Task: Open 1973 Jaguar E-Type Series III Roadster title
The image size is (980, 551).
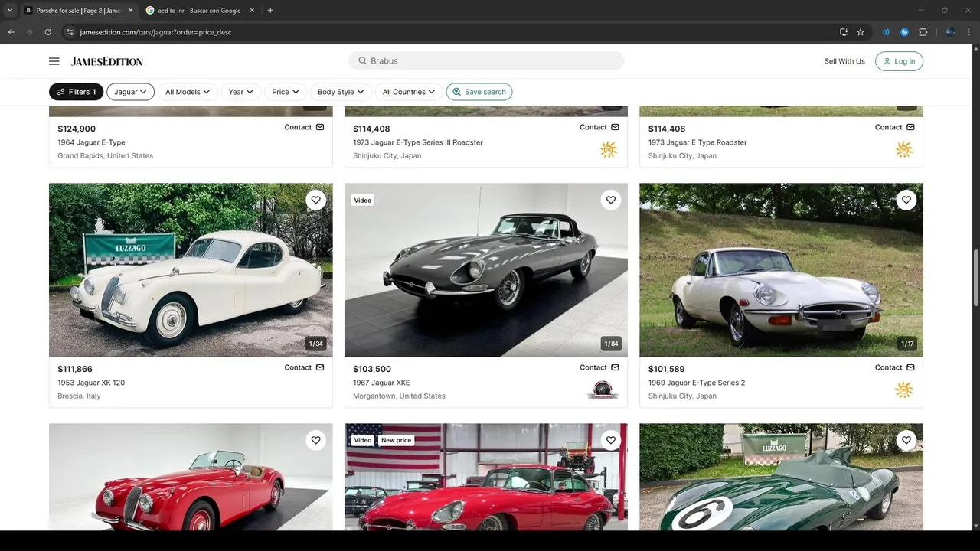Action: (x=418, y=142)
